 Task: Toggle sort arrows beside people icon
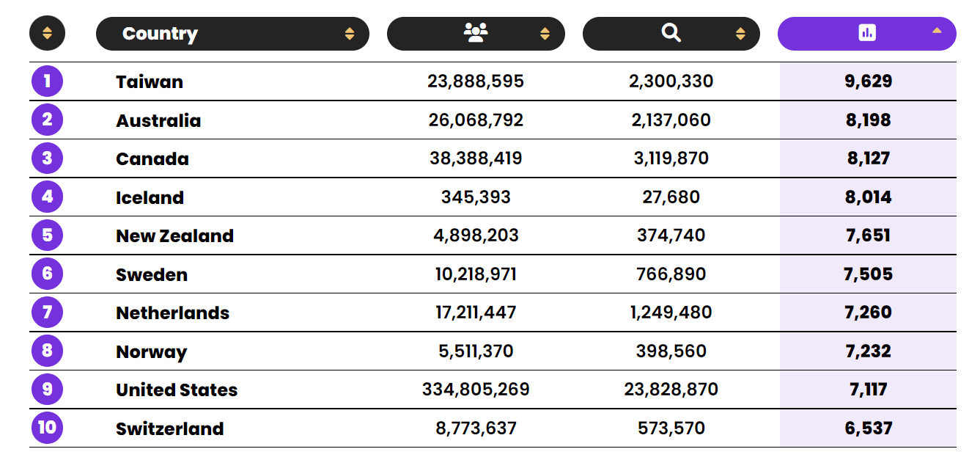pyautogui.click(x=545, y=34)
